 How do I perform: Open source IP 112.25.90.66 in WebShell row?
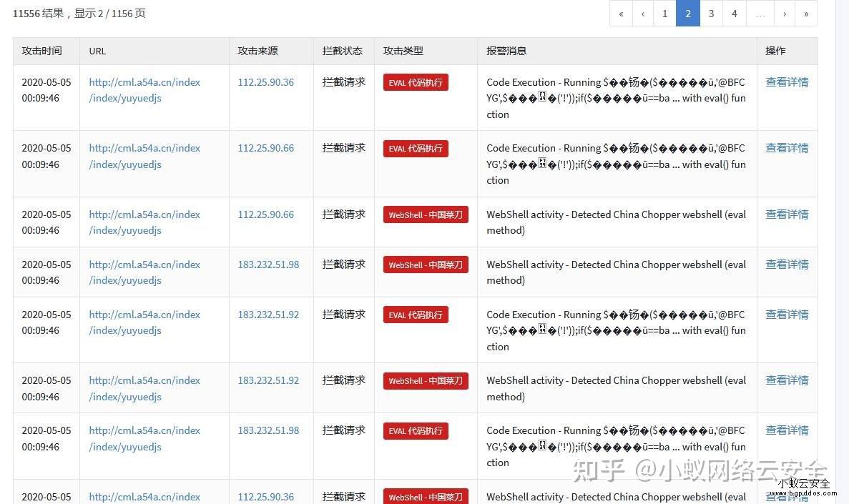click(266, 214)
